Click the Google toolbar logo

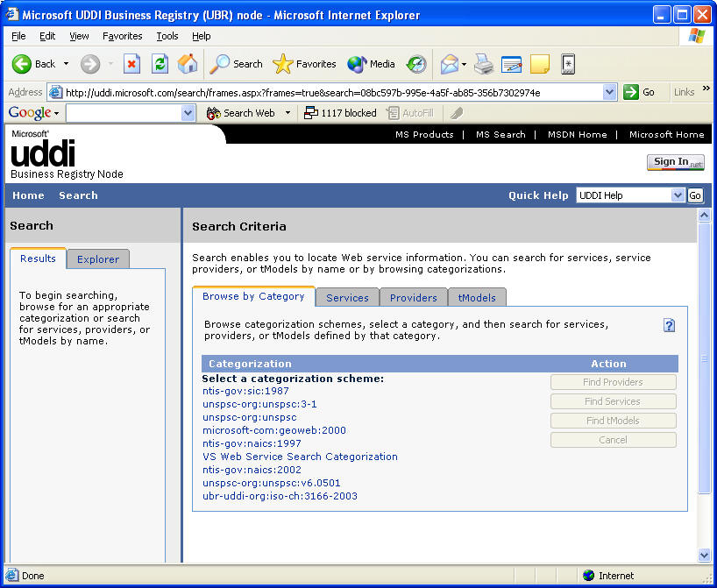30,112
